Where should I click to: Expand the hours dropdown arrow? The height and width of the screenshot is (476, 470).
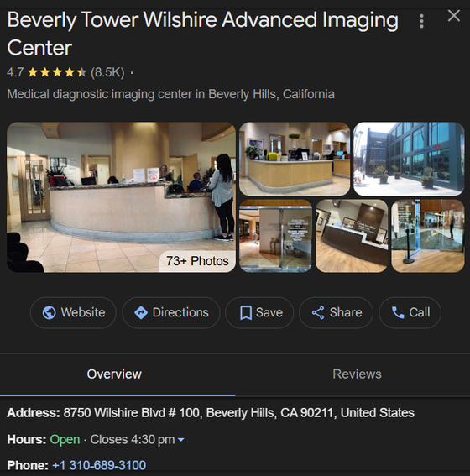[x=180, y=440]
